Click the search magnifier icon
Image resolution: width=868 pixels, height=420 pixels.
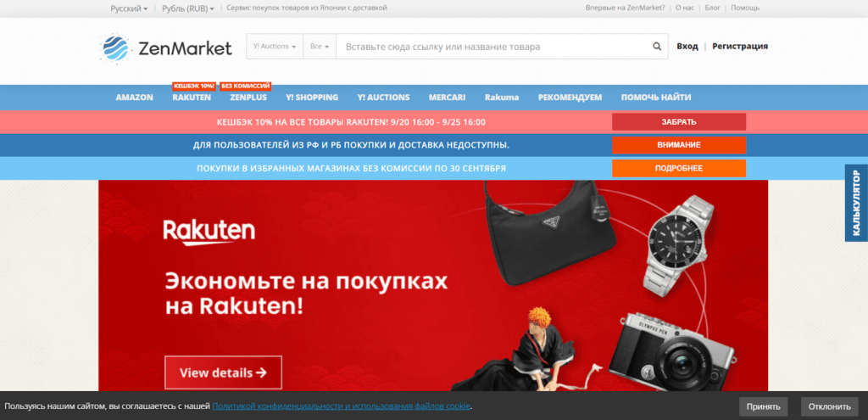tap(657, 47)
